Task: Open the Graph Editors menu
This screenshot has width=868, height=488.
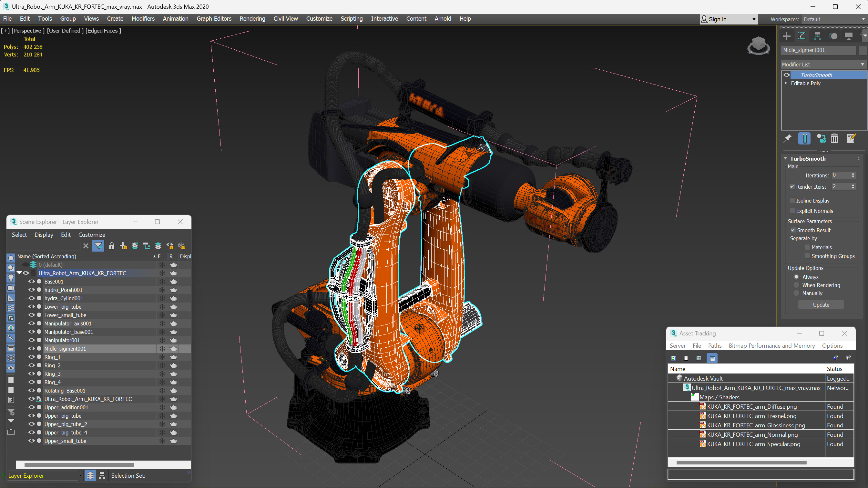Action: 214,18
